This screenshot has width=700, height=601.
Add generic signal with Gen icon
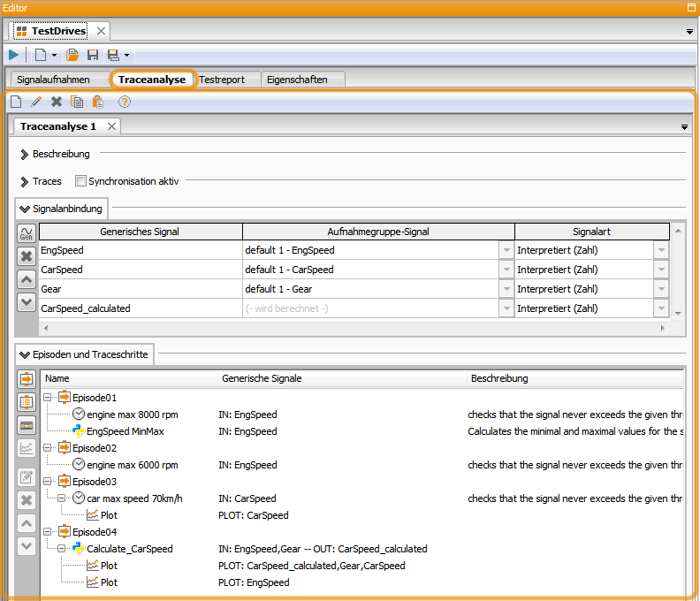click(x=27, y=232)
